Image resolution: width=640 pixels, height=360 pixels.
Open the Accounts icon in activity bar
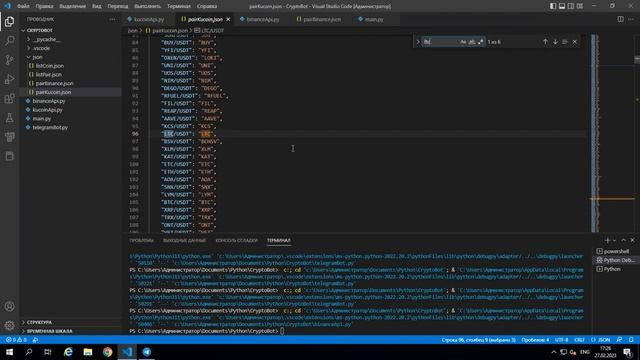click(9, 307)
